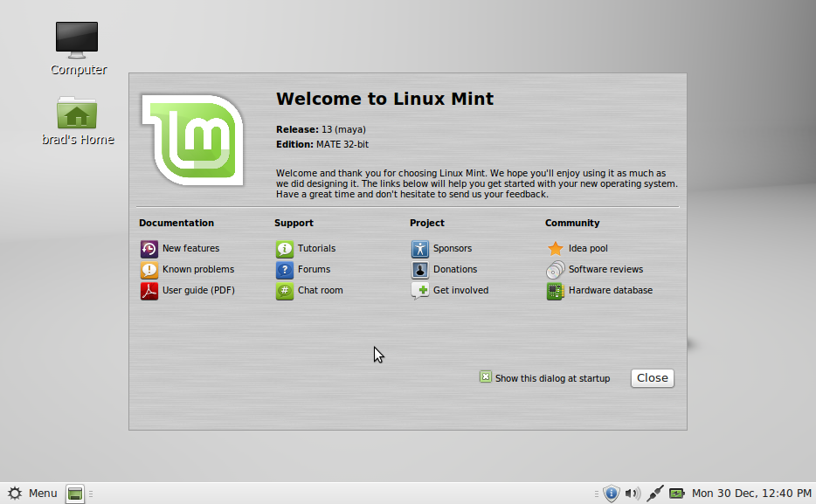Open the Known problems link
816x504 pixels.
click(x=198, y=269)
